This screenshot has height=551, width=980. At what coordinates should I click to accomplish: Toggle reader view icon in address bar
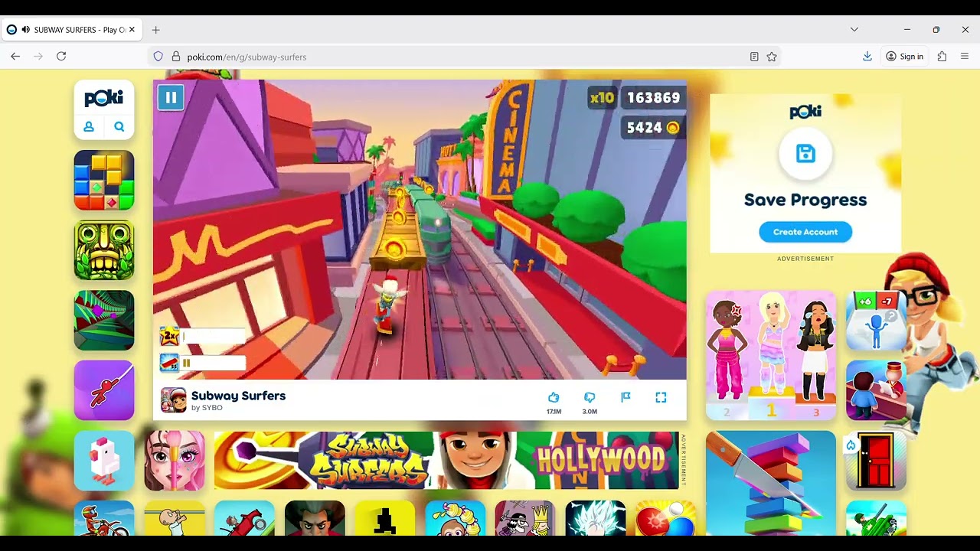(x=754, y=57)
